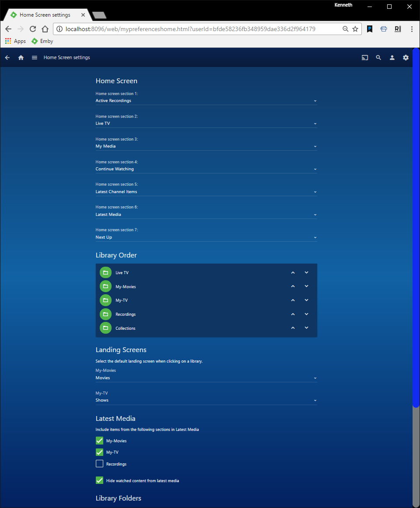Open Home screen section 1 dropdown
This screenshot has width=420, height=508.
(206, 101)
